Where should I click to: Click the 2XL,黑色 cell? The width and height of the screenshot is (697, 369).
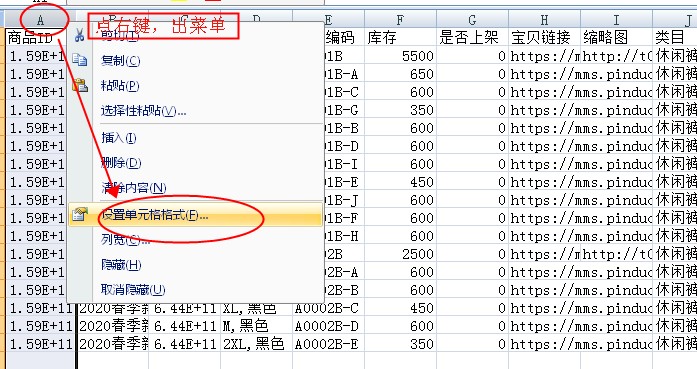[256, 344]
